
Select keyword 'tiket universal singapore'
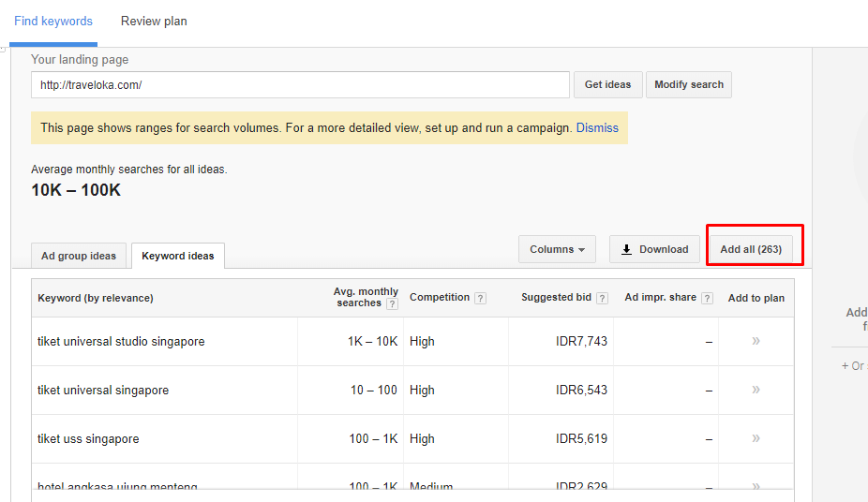coord(103,391)
